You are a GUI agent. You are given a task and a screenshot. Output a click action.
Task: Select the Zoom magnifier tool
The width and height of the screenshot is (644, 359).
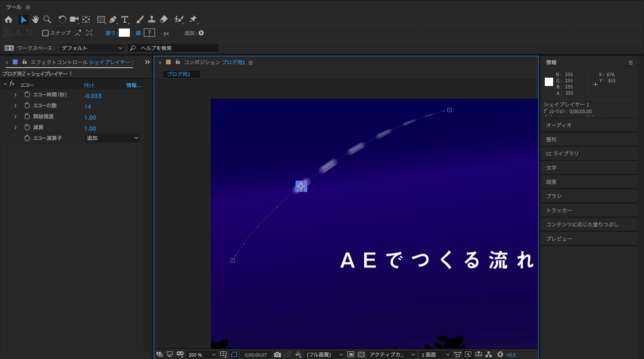(47, 19)
